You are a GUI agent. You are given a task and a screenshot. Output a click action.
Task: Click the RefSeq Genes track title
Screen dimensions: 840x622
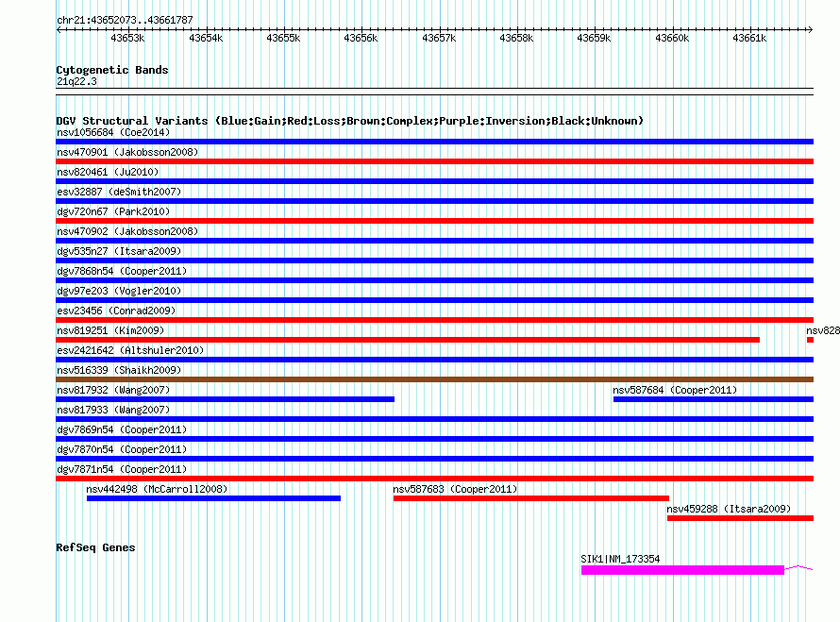click(x=95, y=547)
